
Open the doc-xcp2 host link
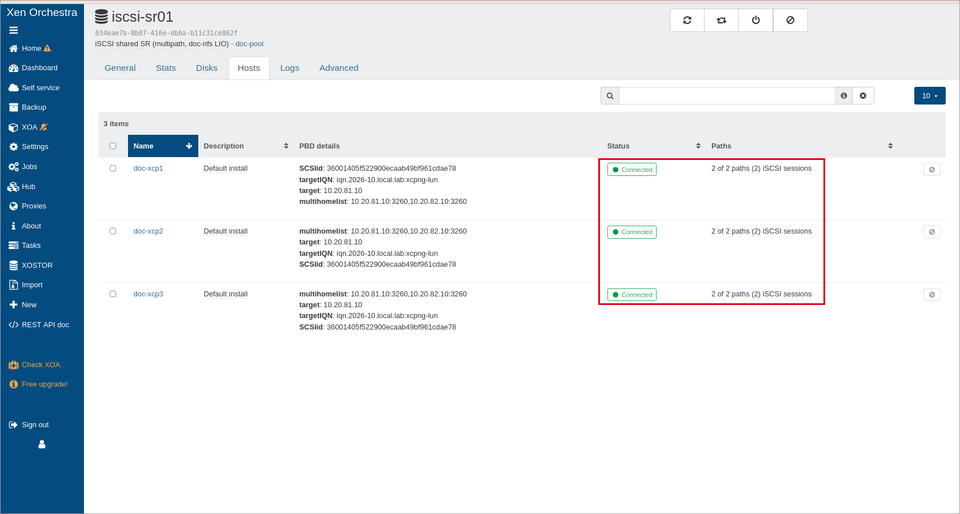click(148, 231)
